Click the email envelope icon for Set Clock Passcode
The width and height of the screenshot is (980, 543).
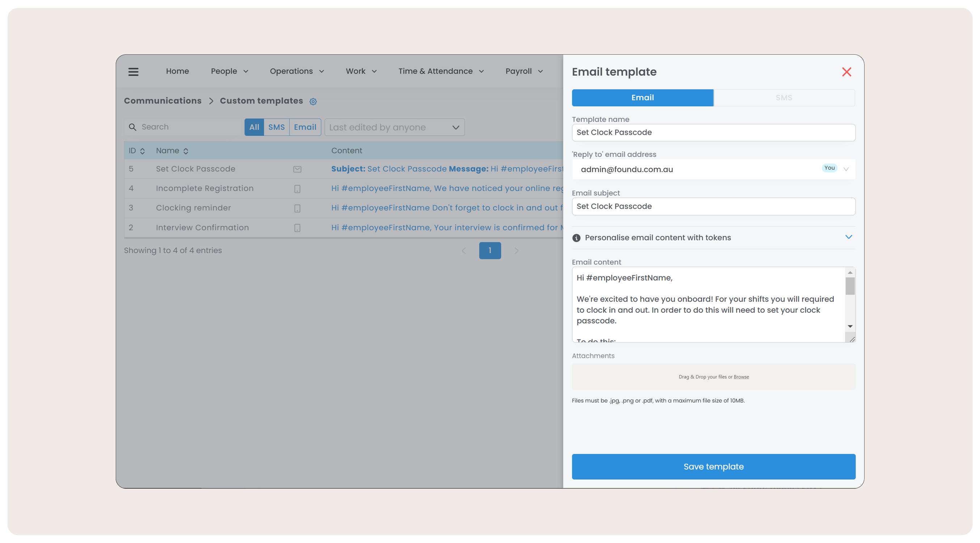click(297, 169)
